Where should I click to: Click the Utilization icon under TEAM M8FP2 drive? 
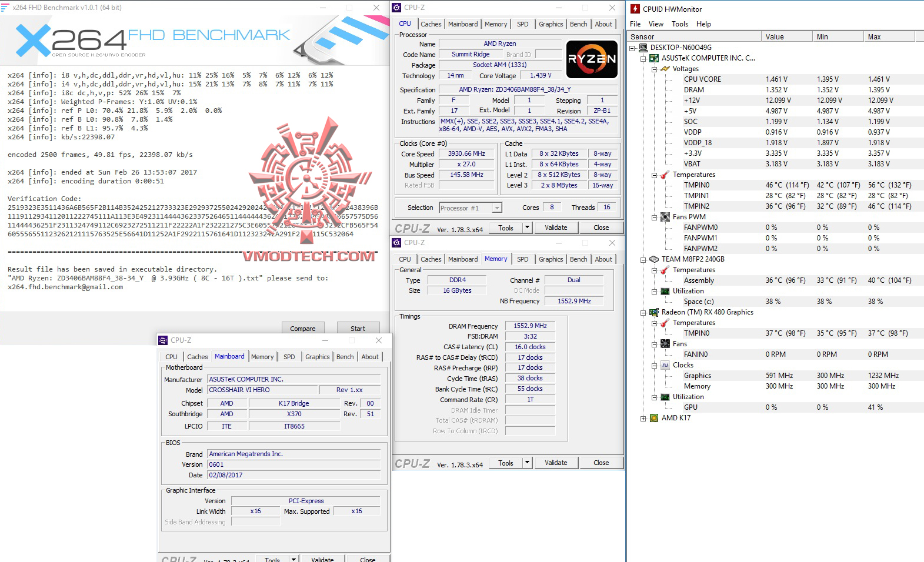pos(665,291)
